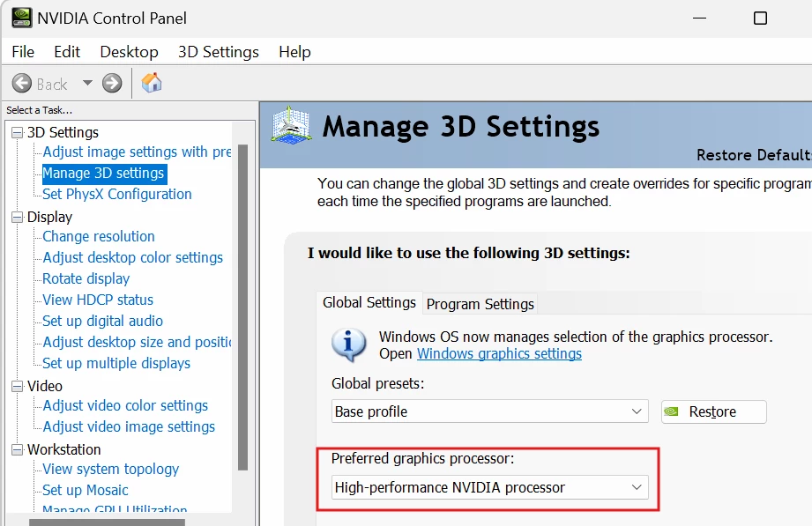Select Set up digital audio

point(102,321)
